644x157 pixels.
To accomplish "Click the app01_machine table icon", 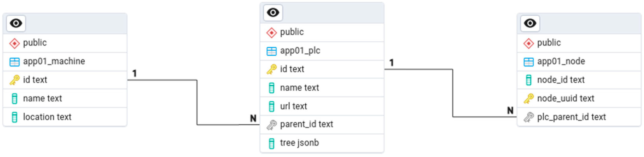I will [x=14, y=62].
